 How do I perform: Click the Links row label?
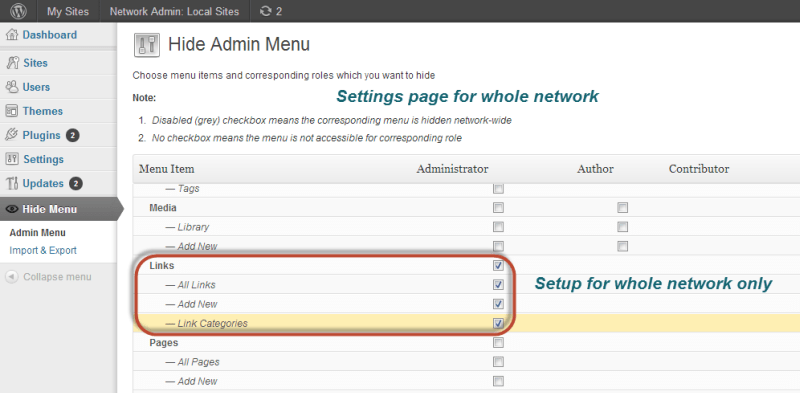(162, 266)
